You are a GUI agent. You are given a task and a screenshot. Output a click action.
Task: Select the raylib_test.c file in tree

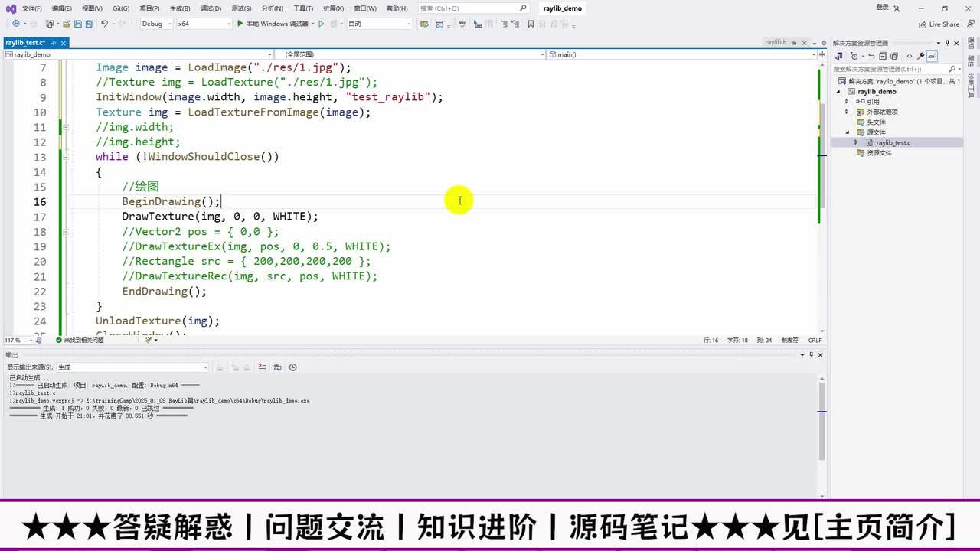click(x=893, y=142)
